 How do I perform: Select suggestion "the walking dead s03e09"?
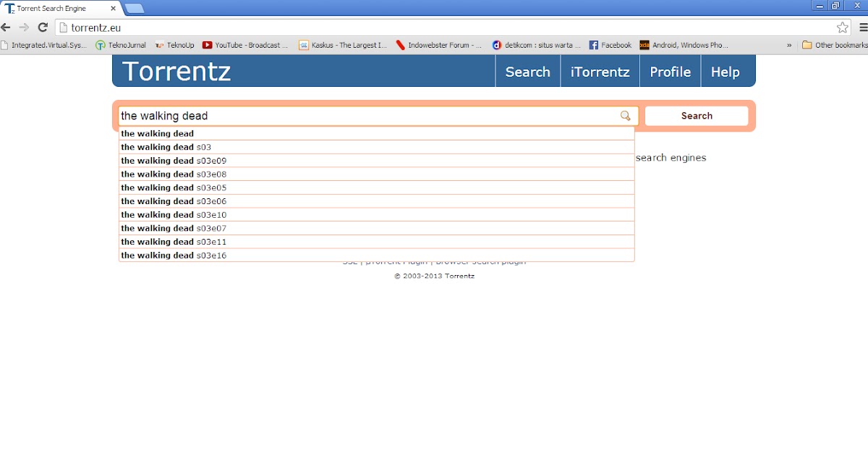377,161
